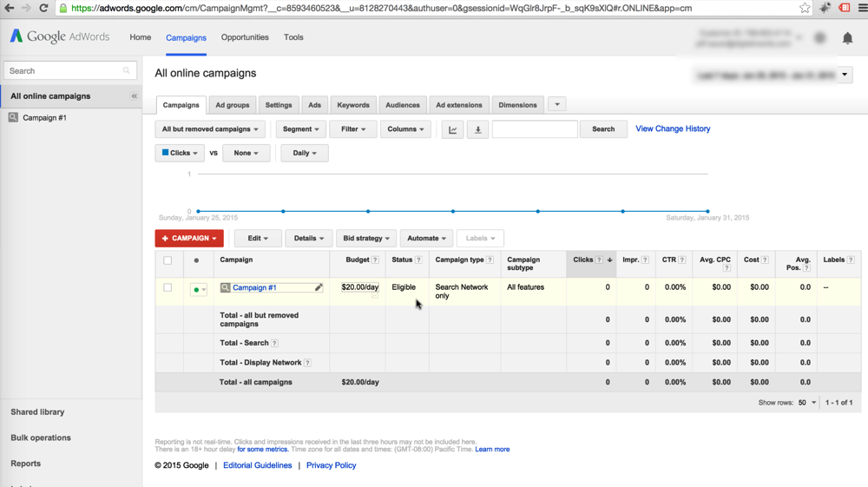
Task: Open the Privacy Policy link
Action: click(x=331, y=465)
